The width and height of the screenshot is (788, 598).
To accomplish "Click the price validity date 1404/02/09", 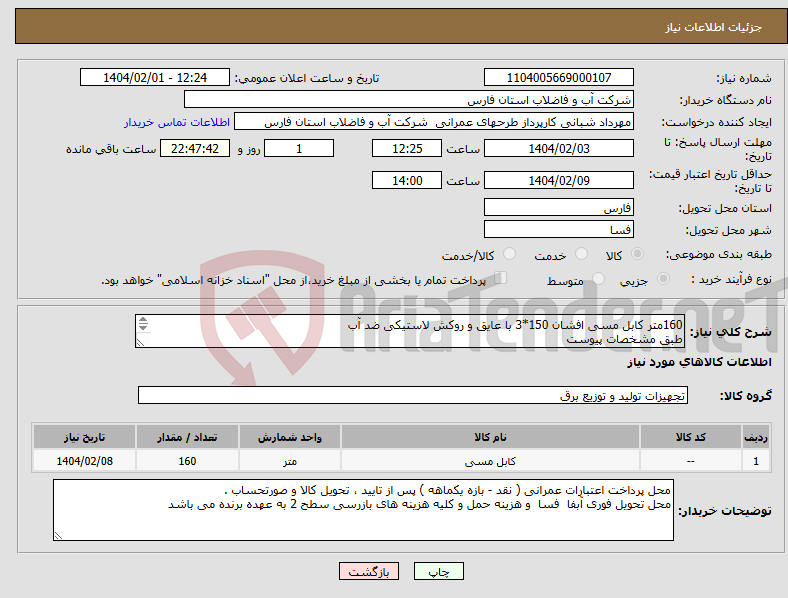I will 558,180.
